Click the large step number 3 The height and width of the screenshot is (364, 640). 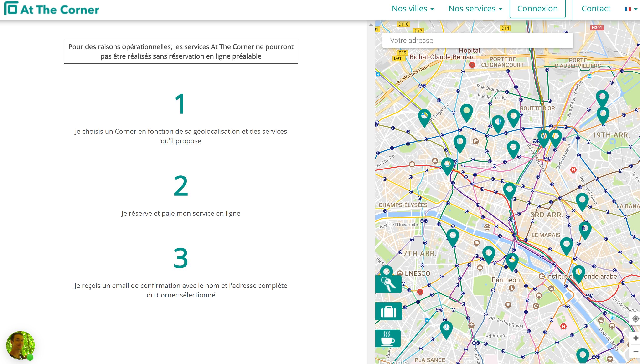pos(181,258)
